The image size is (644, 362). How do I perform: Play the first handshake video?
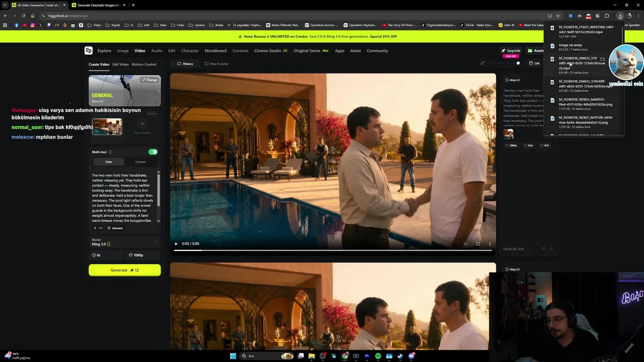pos(176,244)
